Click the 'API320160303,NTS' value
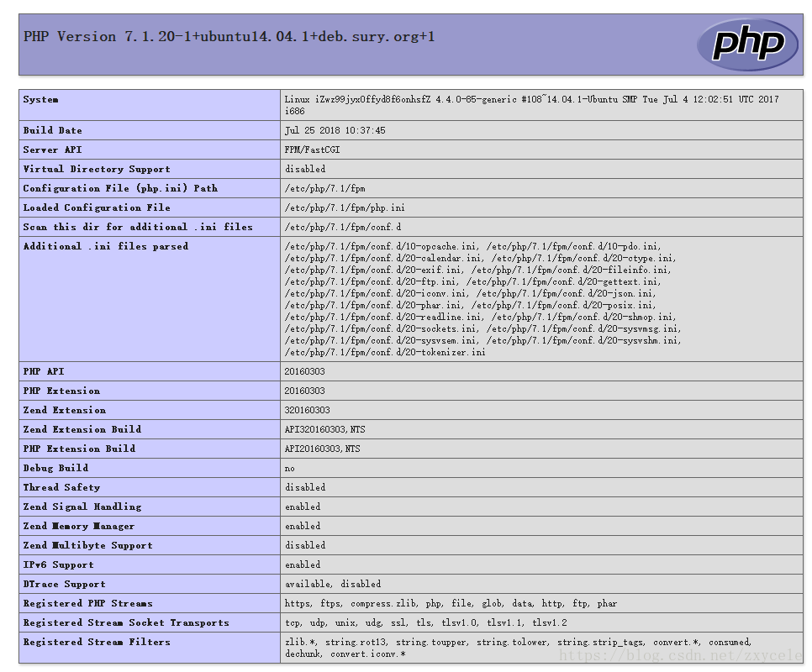812x672 pixels. [324, 429]
